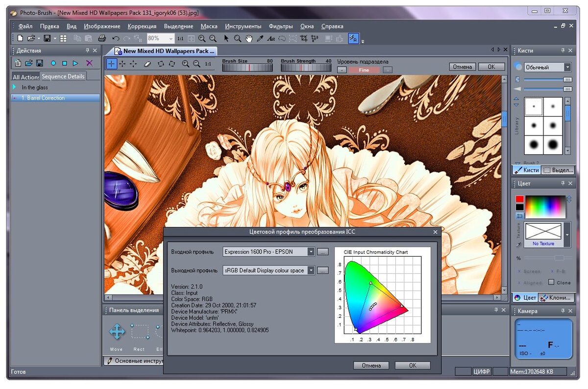Click the zoom-in magnifier in main toolbar

[202, 38]
